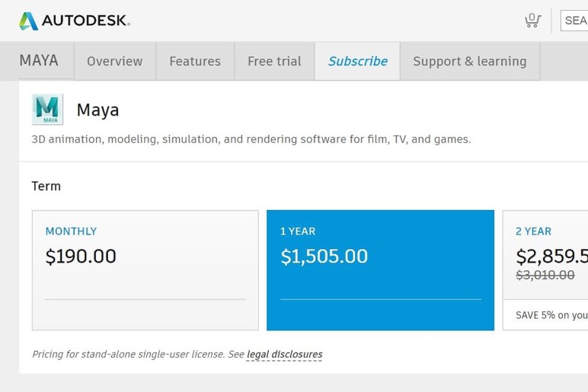Click the search input field
Image resolution: width=588 pixels, height=392 pixels.
coord(575,21)
